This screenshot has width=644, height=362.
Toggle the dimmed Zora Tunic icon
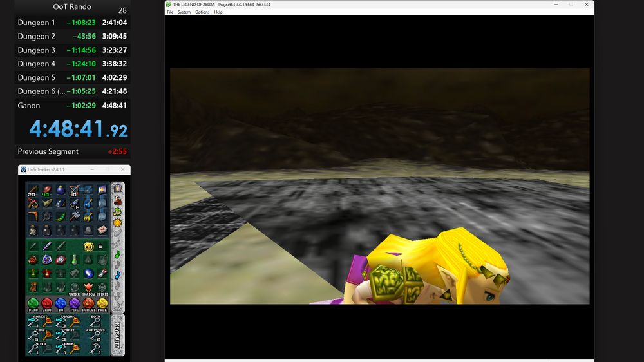point(60,273)
